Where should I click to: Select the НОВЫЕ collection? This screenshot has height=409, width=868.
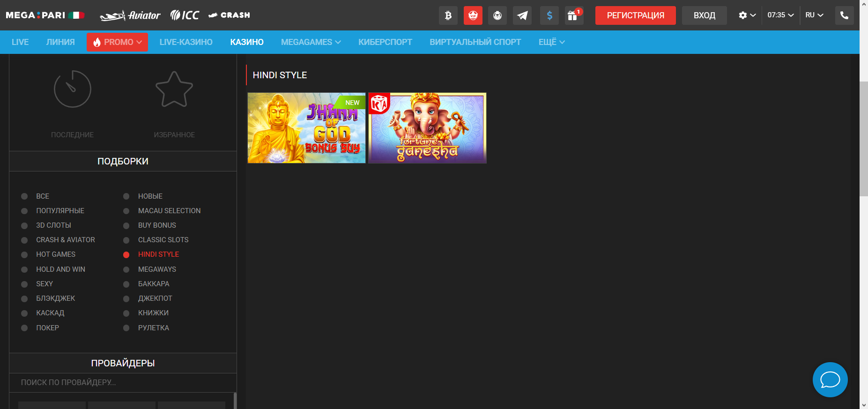[x=150, y=196]
